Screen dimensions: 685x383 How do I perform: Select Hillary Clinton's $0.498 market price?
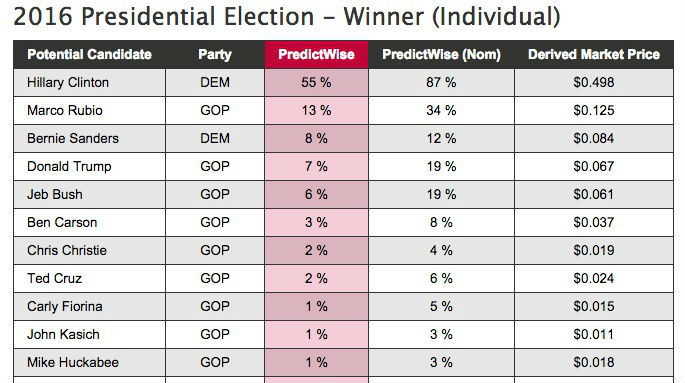(x=594, y=83)
